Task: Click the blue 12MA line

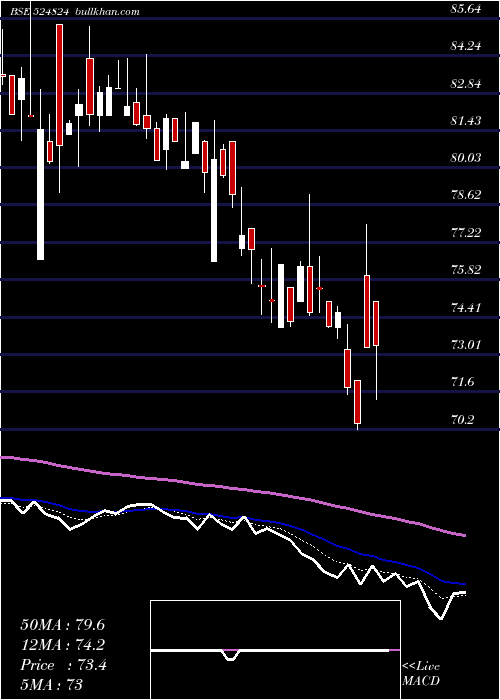Action: point(233,518)
